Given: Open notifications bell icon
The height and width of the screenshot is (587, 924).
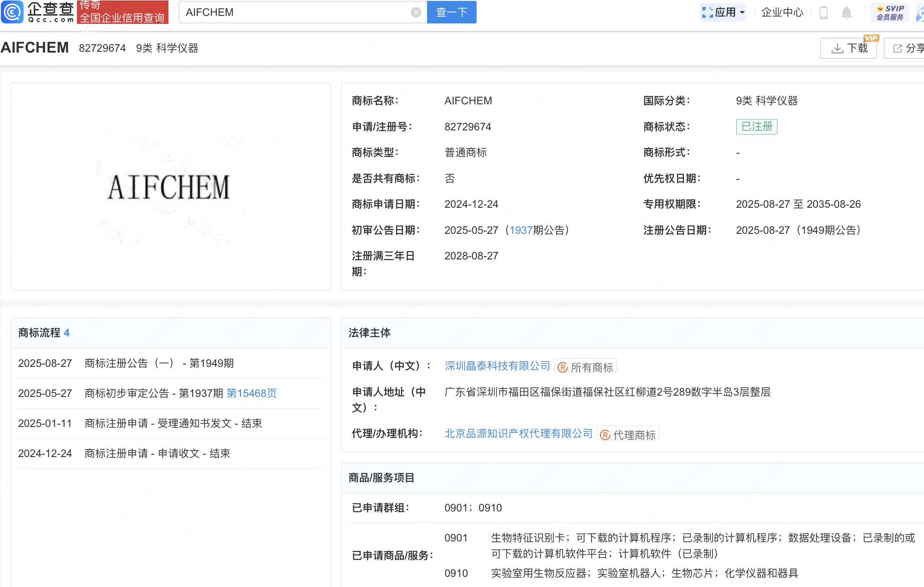Looking at the screenshot, I should tap(847, 12).
